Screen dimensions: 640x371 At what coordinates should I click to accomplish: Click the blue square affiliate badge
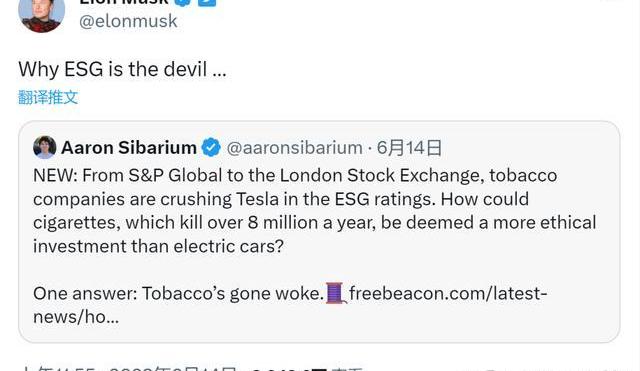click(207, 2)
